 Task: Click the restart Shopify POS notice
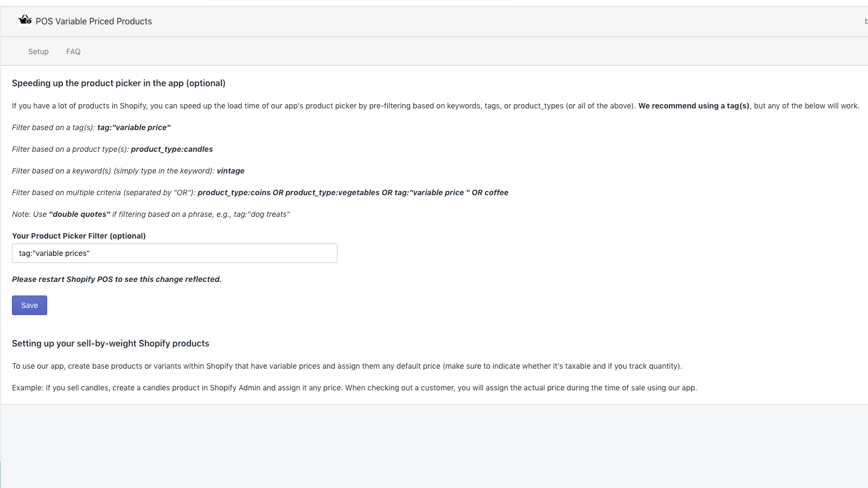(x=116, y=279)
